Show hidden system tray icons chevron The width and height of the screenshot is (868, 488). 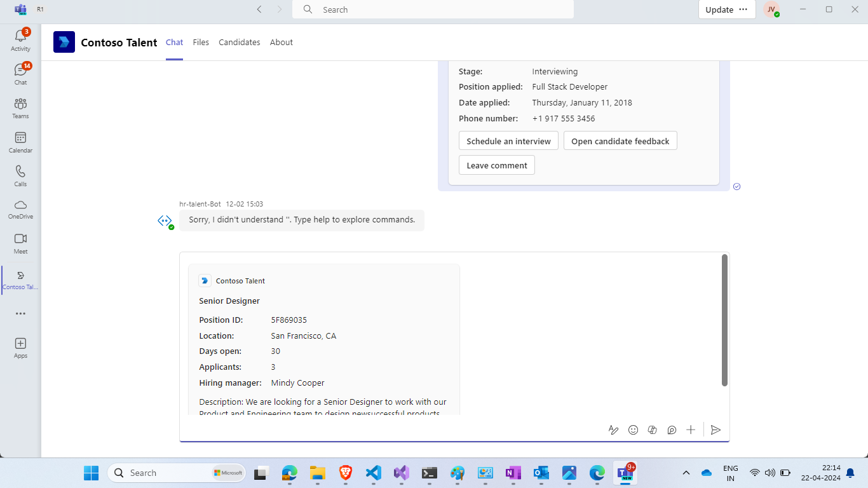[686, 473]
